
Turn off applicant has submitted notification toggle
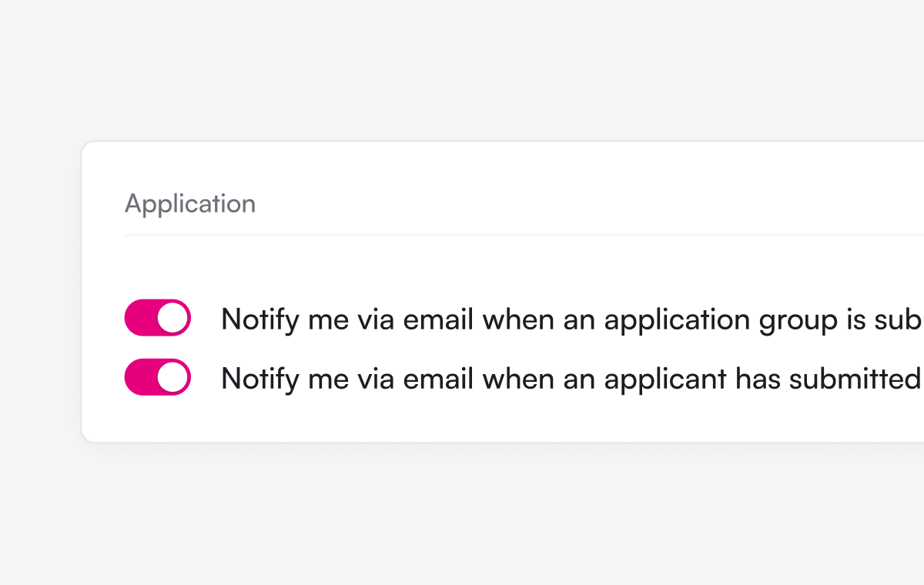pyautogui.click(x=157, y=377)
